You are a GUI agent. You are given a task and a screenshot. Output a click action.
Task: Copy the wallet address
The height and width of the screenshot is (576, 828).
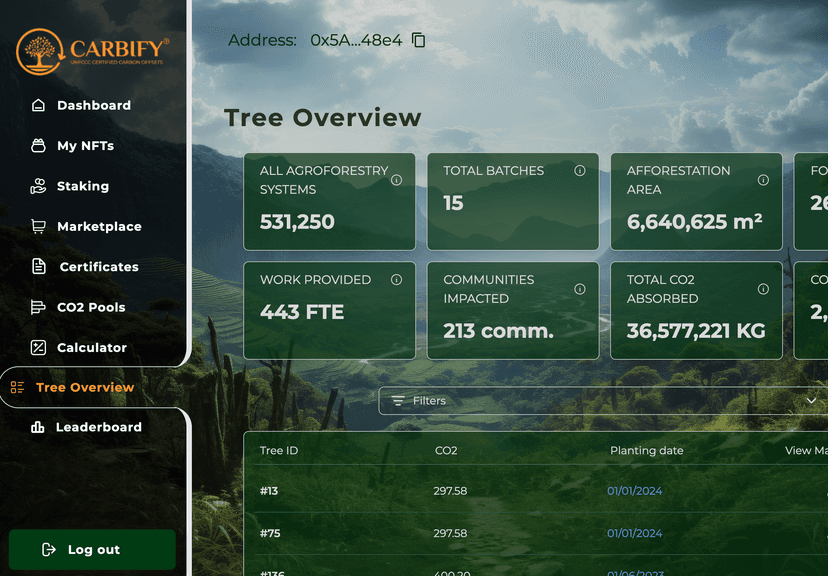[x=416, y=40]
